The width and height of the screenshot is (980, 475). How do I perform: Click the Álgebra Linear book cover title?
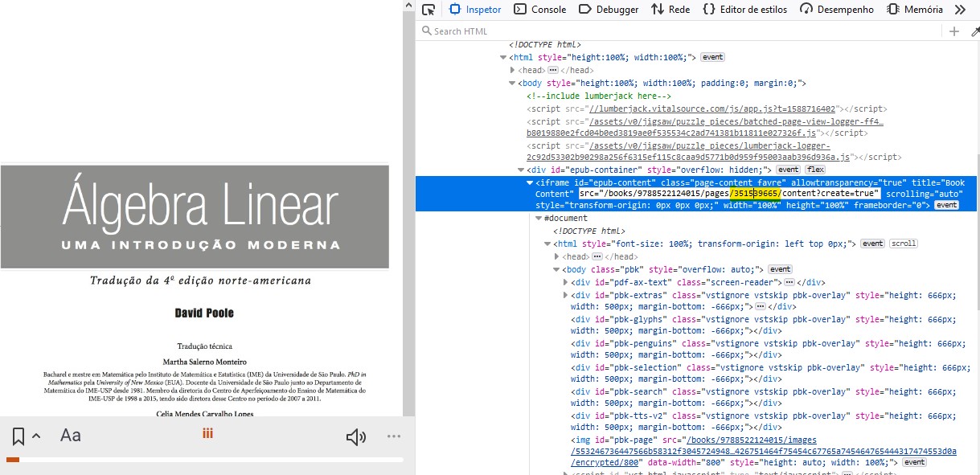coord(200,204)
